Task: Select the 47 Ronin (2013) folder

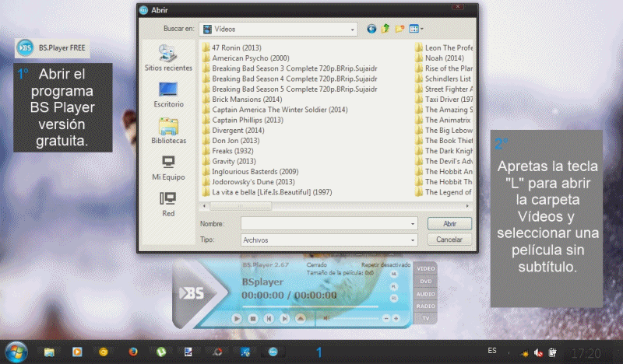Action: (231, 47)
